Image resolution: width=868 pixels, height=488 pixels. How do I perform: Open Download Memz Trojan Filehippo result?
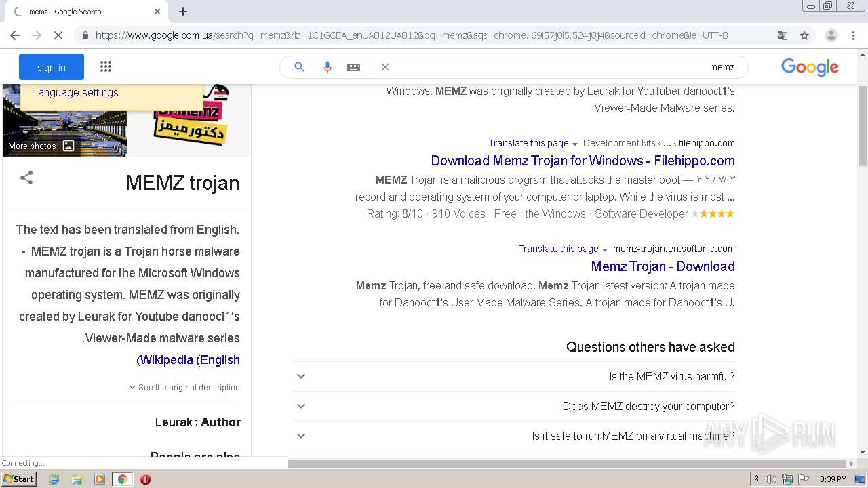coord(583,161)
